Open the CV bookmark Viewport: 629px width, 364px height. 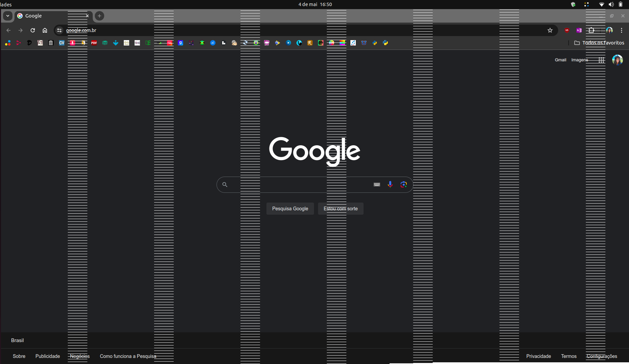62,43
